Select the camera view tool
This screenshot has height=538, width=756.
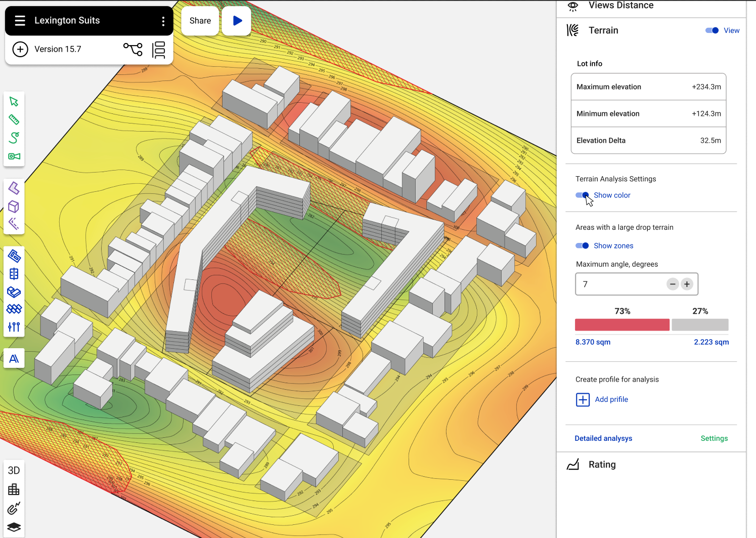pyautogui.click(x=14, y=156)
